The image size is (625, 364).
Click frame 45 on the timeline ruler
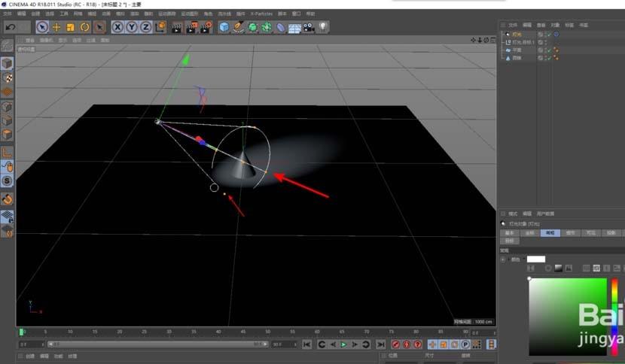[x=242, y=332]
